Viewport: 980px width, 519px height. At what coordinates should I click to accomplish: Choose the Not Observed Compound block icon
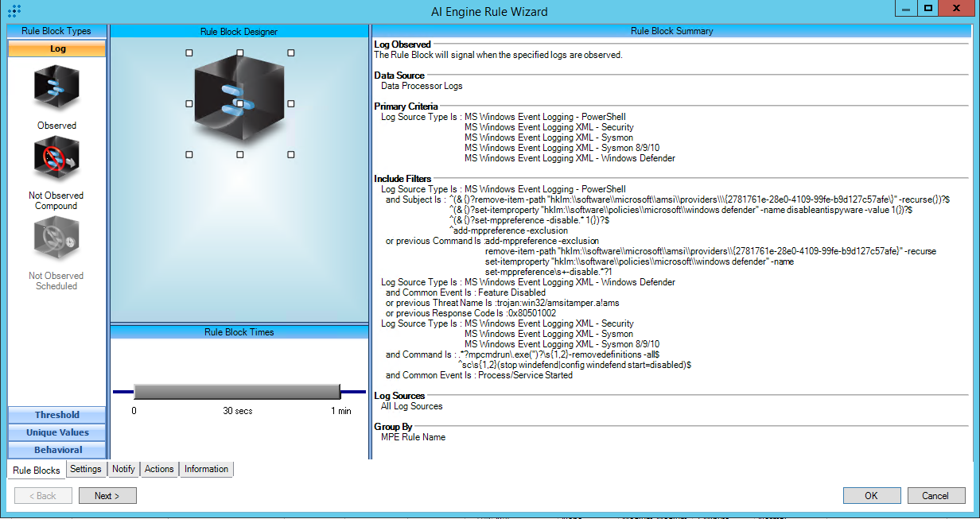pos(56,159)
